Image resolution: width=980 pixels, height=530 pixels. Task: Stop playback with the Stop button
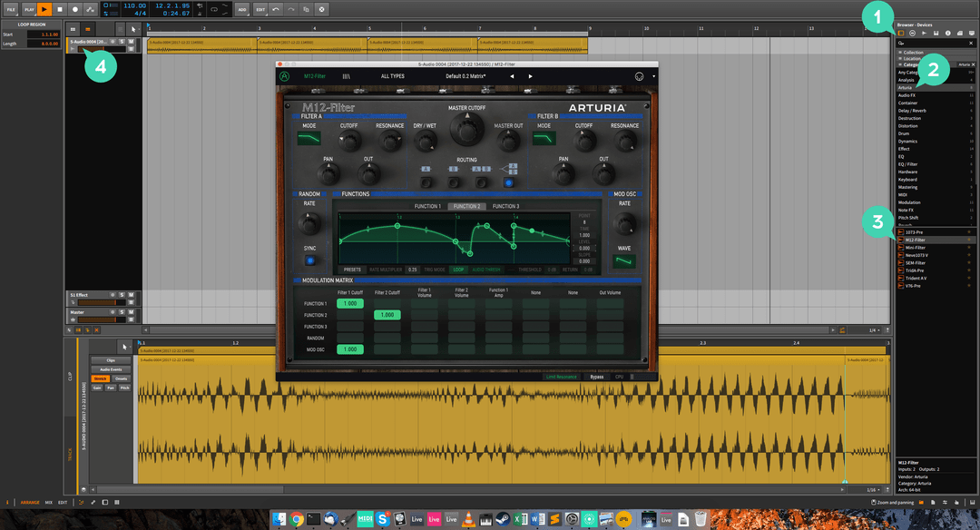point(59,9)
